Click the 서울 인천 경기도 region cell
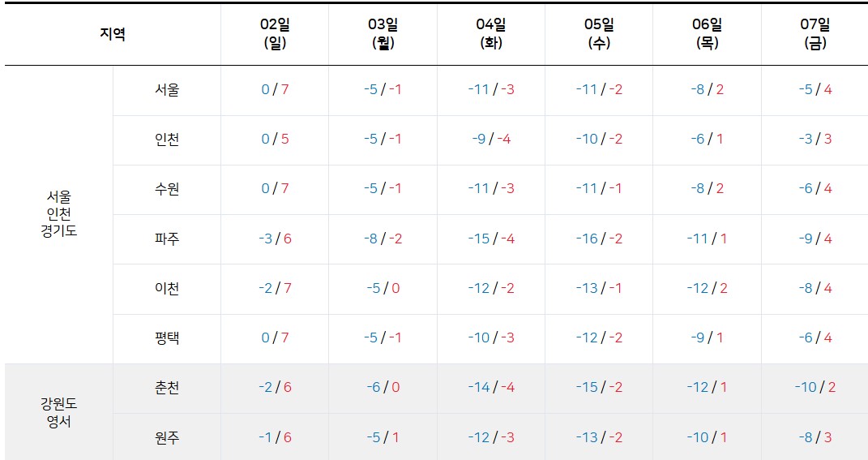This screenshot has width=868, height=460. coord(58,214)
